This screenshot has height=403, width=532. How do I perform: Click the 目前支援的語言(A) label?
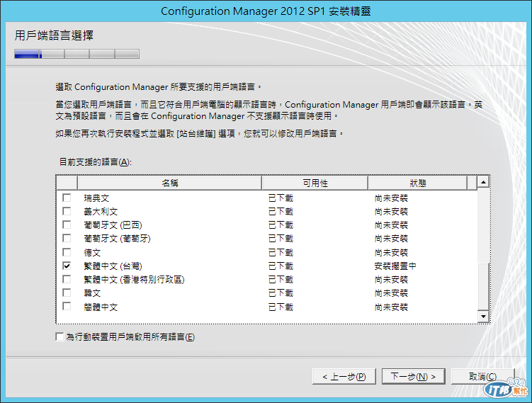click(96, 162)
